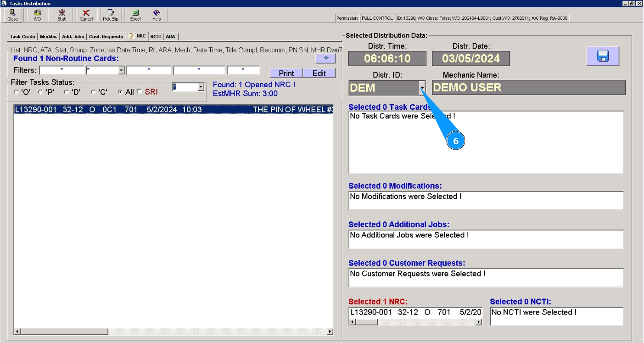Click the main list's scroll-right arrow
This screenshot has height=343, width=644.
point(330,332)
